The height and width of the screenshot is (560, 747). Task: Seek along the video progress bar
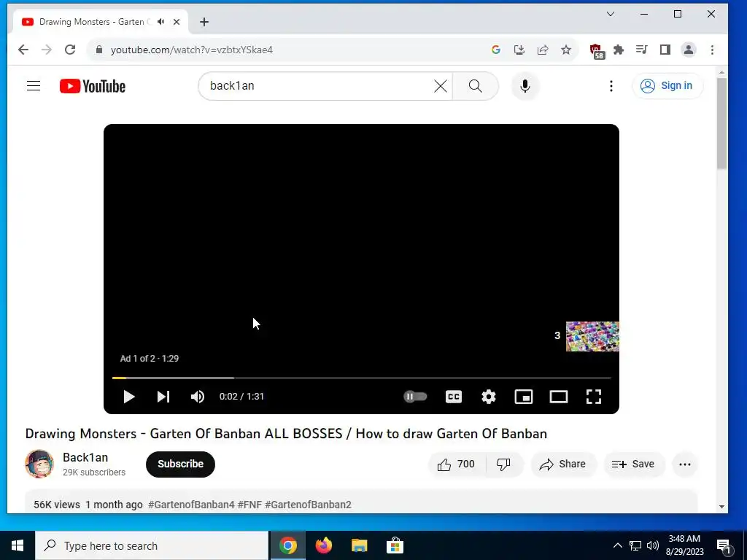click(x=362, y=378)
